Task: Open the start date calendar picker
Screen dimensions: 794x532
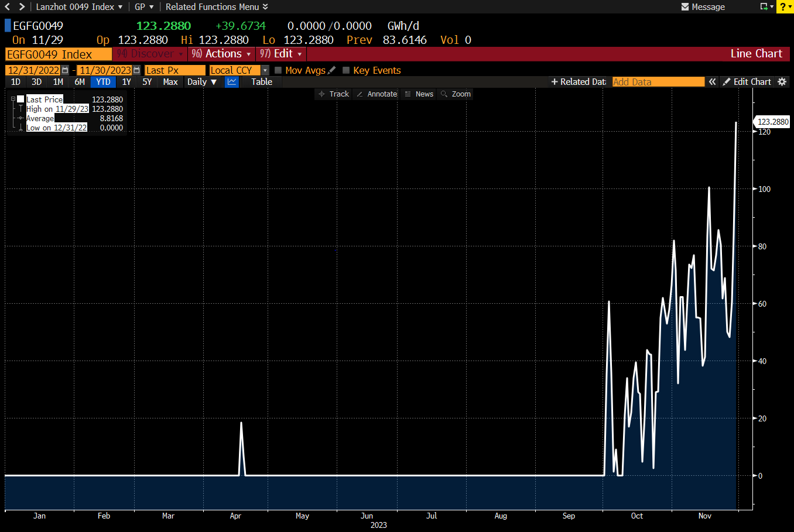Action: coord(65,70)
